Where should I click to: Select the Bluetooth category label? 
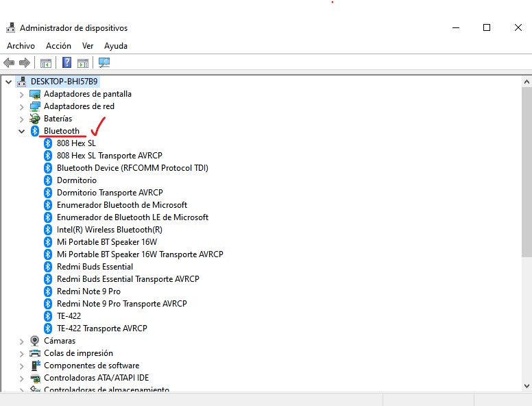click(x=62, y=131)
